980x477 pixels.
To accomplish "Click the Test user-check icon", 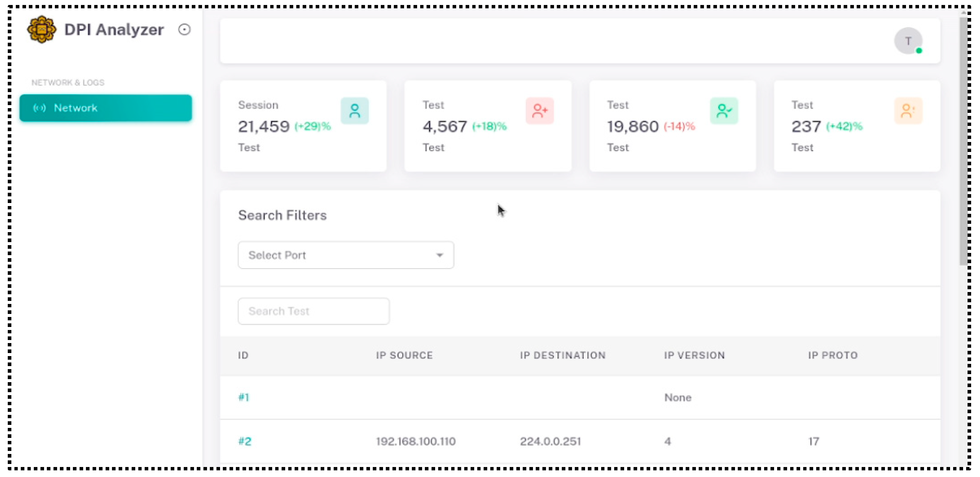I will click(x=724, y=111).
